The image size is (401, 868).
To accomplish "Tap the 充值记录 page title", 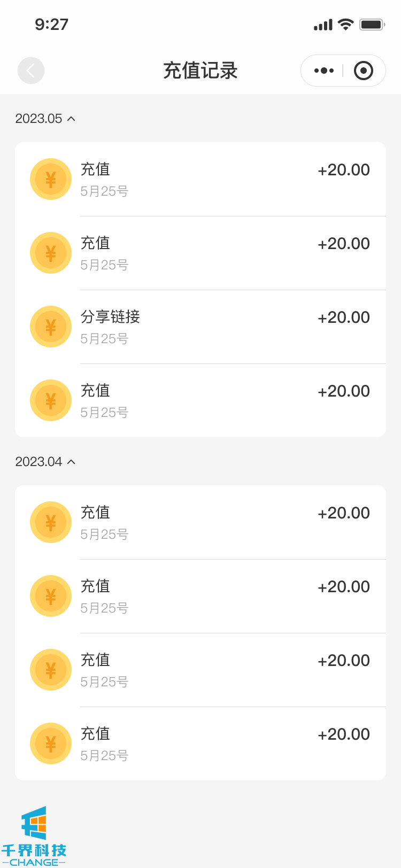I will (x=200, y=71).
